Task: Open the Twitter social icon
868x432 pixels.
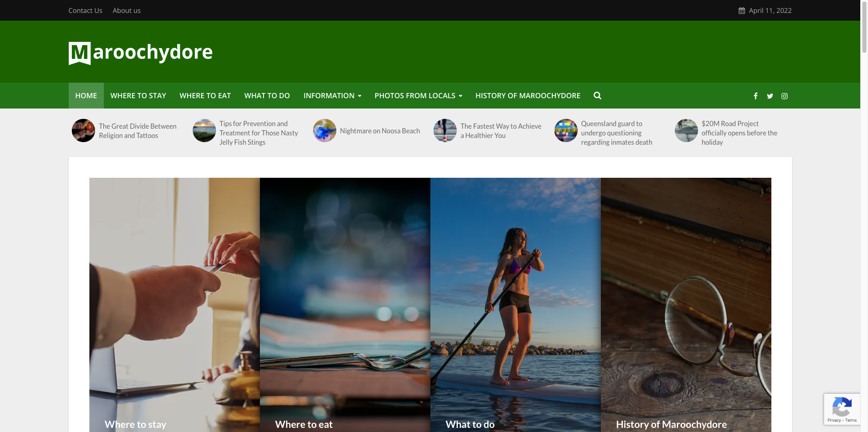Action: point(770,96)
